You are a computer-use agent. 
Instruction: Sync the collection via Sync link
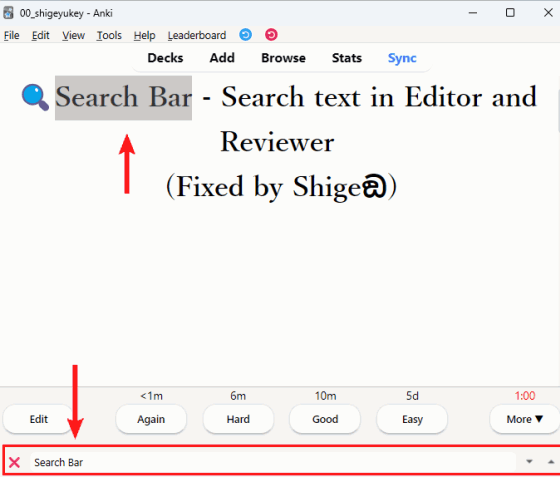click(x=402, y=58)
